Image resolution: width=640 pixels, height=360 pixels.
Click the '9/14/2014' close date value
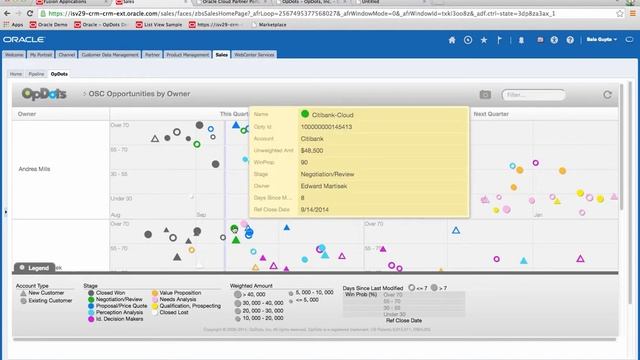[314, 210]
